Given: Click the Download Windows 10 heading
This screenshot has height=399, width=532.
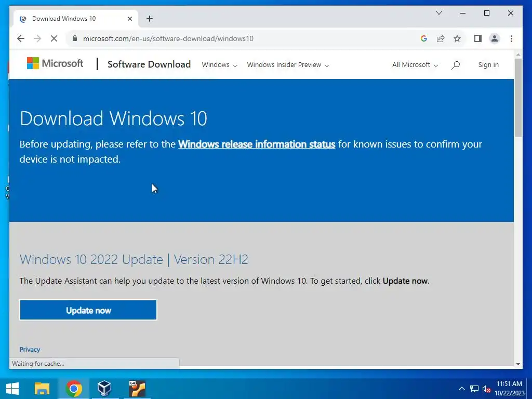Looking at the screenshot, I should point(113,118).
